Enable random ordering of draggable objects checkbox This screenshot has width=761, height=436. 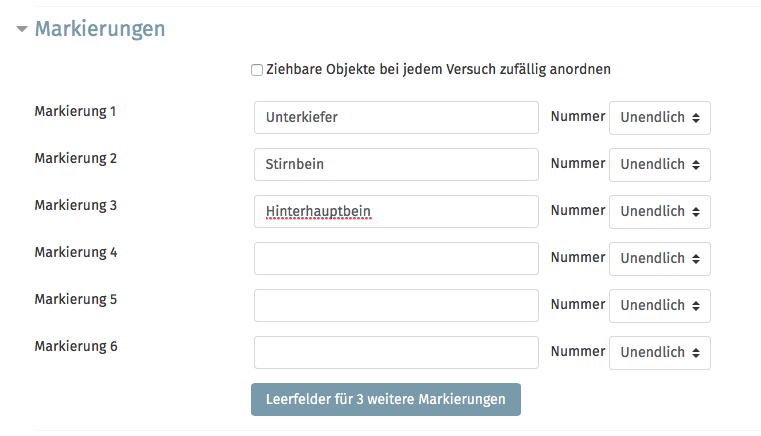(x=257, y=70)
